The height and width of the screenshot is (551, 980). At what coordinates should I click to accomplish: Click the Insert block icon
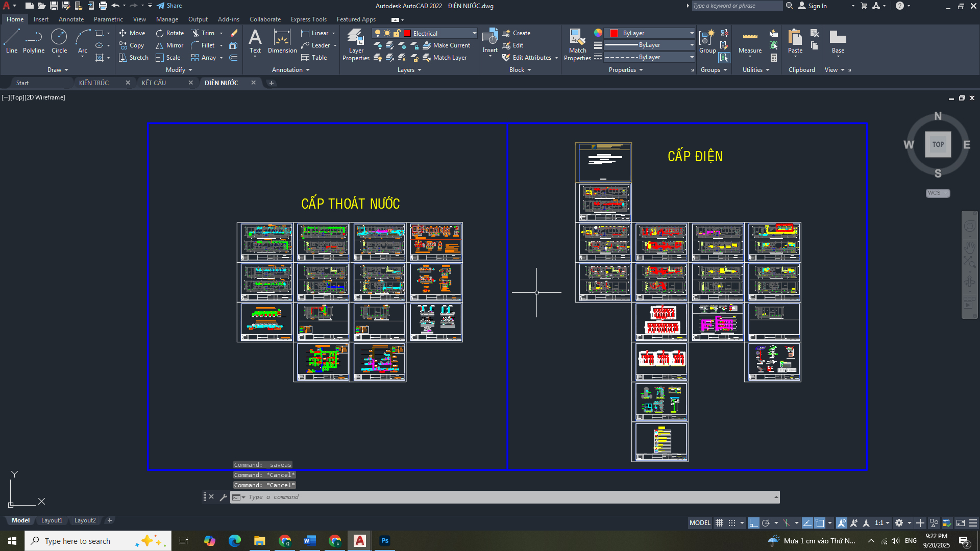(489, 38)
